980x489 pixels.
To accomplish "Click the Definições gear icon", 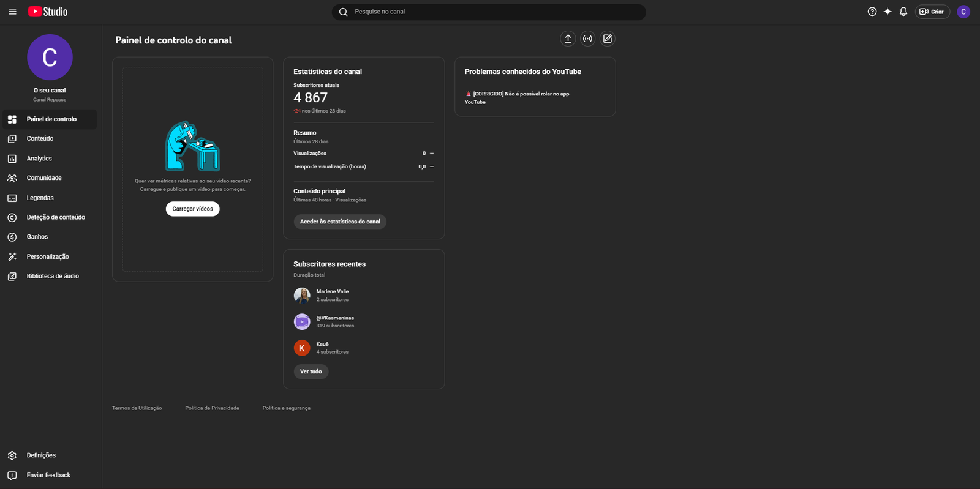I will 12,455.
